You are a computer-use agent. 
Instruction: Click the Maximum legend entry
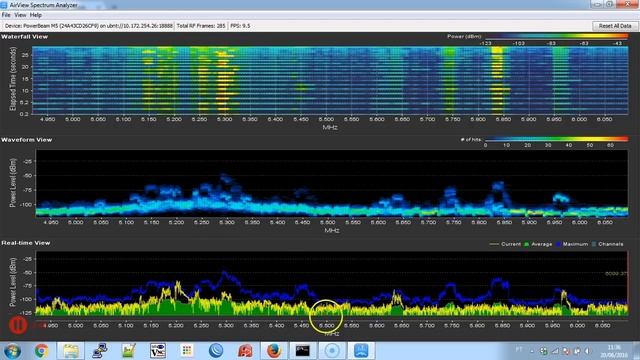pyautogui.click(x=572, y=244)
